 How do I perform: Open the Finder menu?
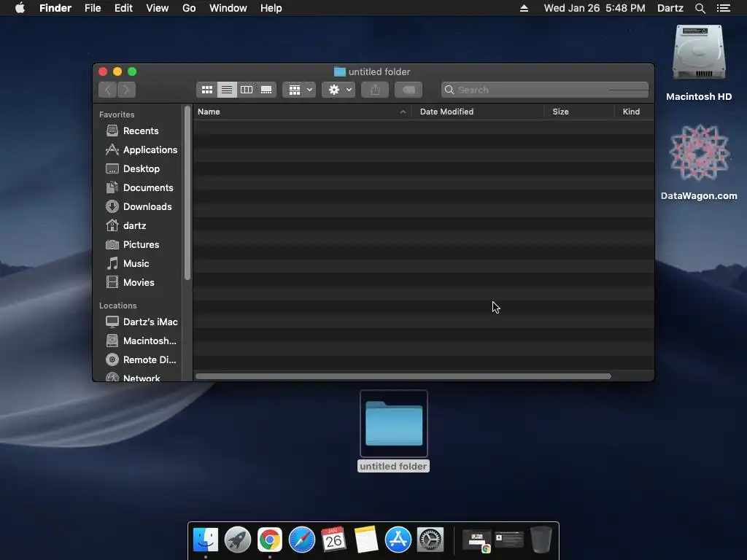point(55,8)
